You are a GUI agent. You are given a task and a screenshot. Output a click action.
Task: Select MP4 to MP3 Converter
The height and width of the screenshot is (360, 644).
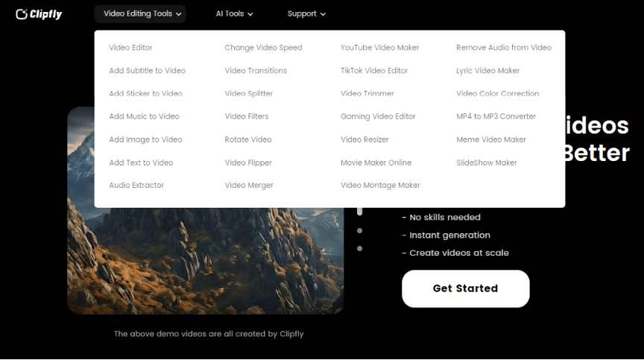(496, 116)
